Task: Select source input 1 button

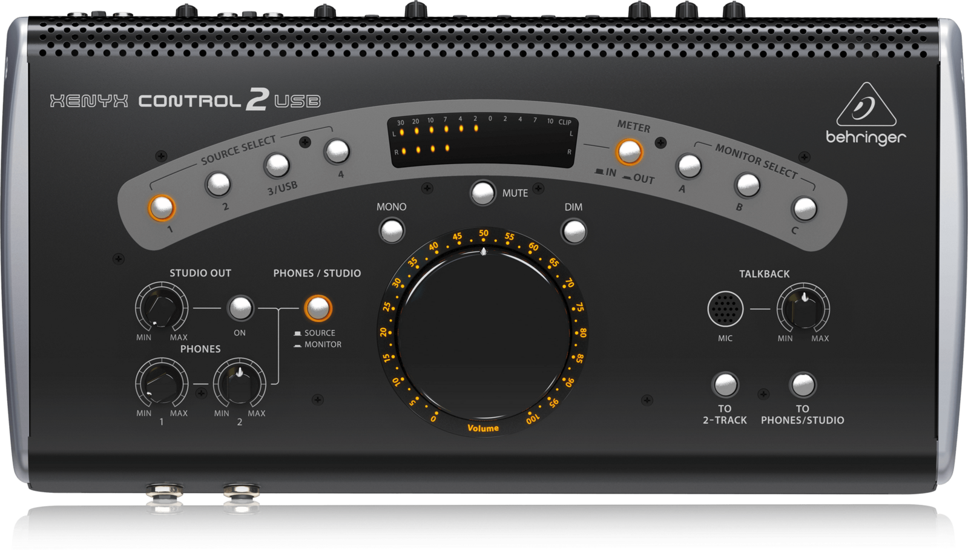Action: point(162,208)
